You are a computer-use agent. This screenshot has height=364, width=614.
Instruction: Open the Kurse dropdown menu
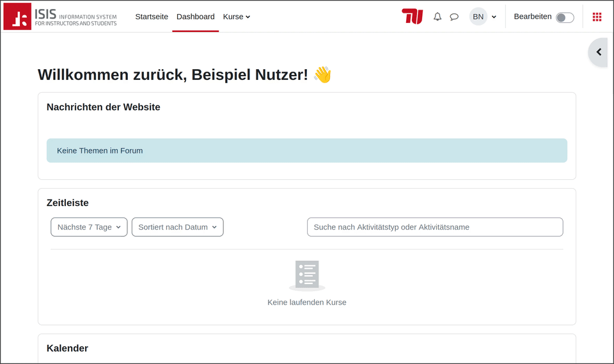(237, 17)
